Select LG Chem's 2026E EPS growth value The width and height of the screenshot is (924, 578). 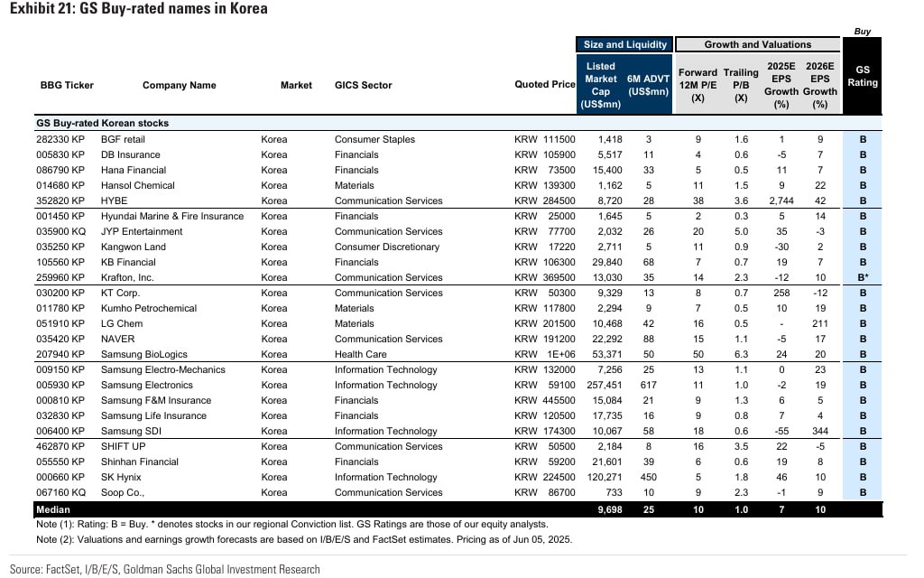pyautogui.click(x=819, y=324)
